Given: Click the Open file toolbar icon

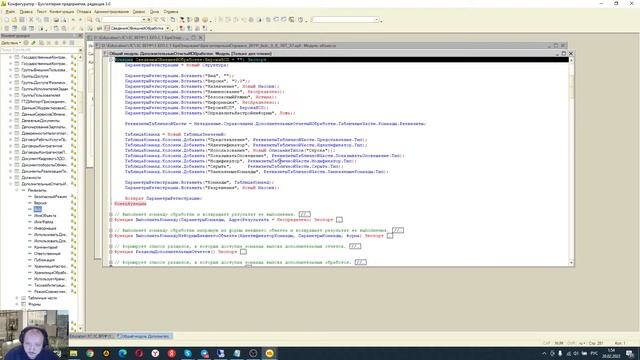Looking at the screenshot, I should click(14, 20).
